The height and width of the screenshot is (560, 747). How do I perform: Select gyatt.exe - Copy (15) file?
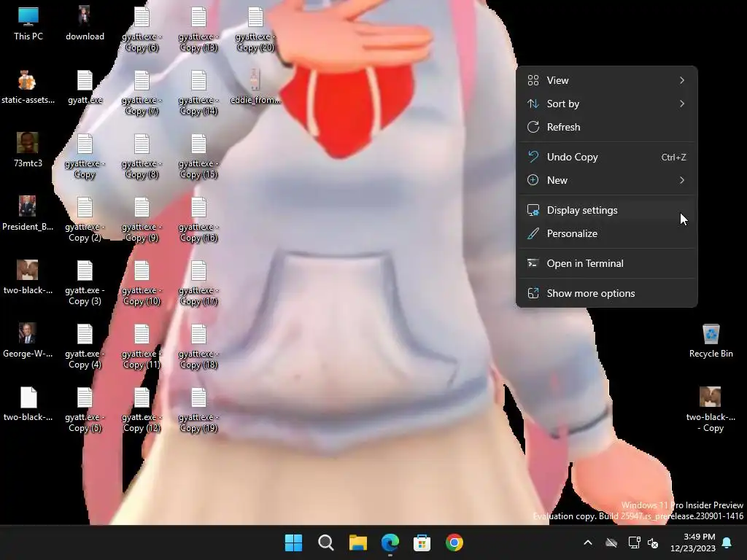[x=198, y=156]
